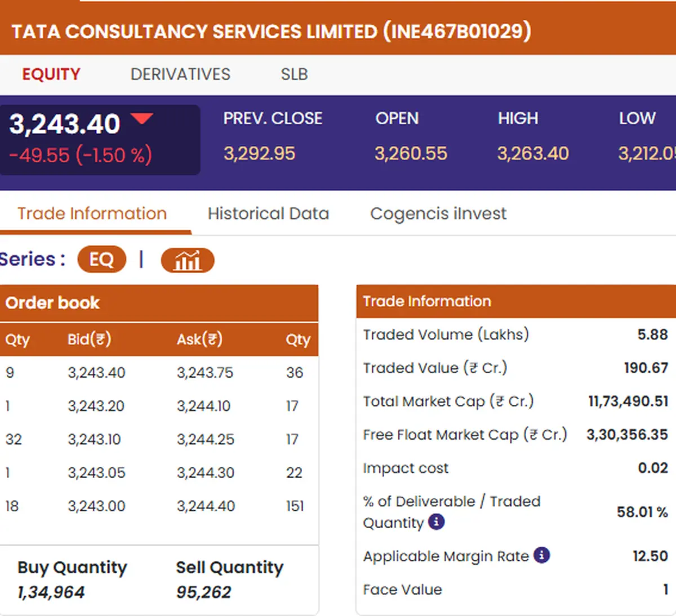
Task: Click bid price 3,243.00
Action: tap(97, 506)
